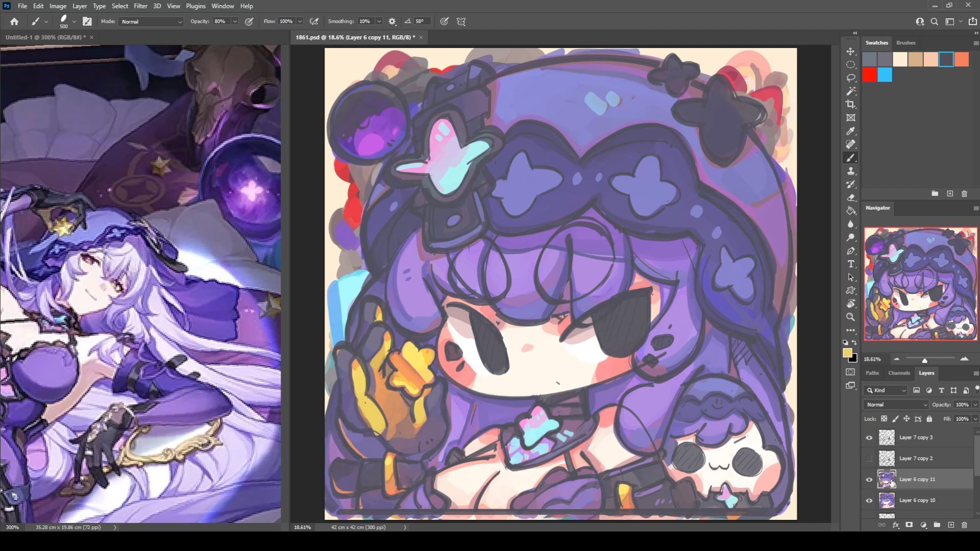The image size is (980, 551).
Task: Toggle lock position icon
Action: (x=906, y=419)
